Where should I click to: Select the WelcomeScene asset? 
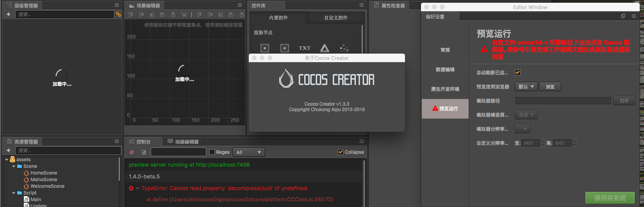click(x=47, y=186)
